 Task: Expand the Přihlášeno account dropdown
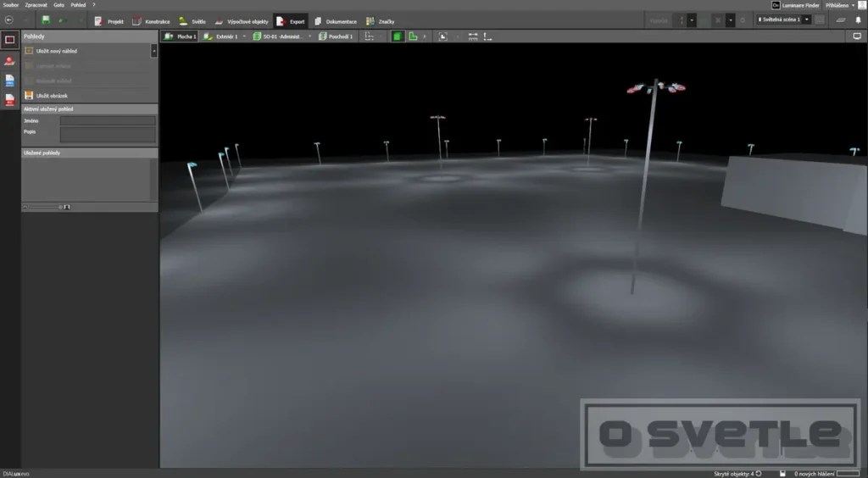853,6
